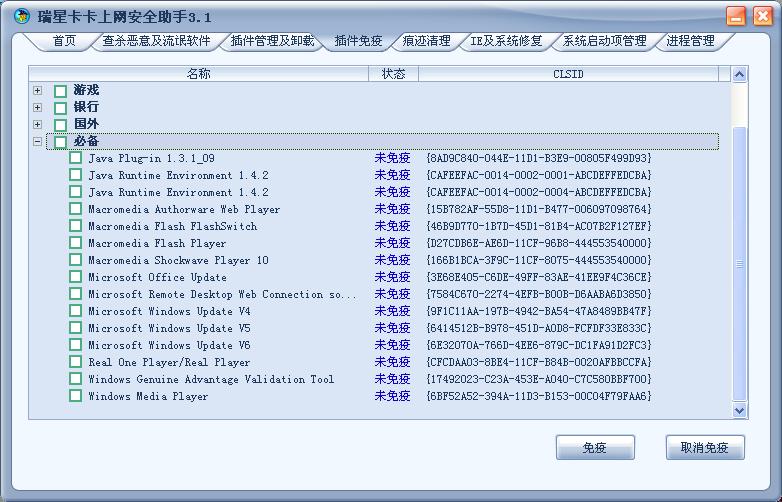Select the 国外 category label

click(x=86, y=124)
